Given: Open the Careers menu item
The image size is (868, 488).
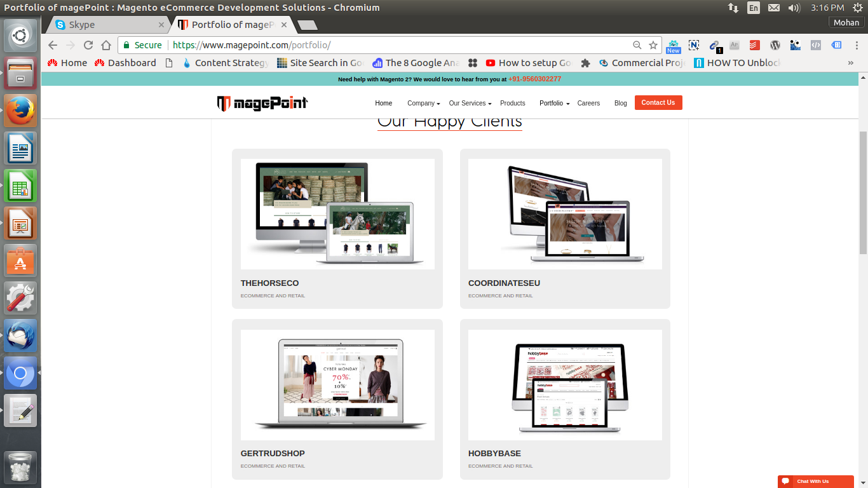Looking at the screenshot, I should [x=588, y=103].
